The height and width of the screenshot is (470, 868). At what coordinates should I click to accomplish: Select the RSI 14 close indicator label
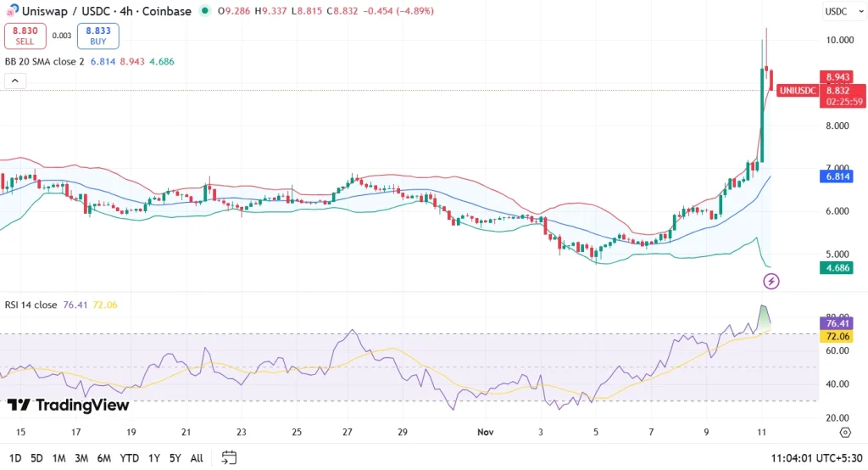[31, 305]
